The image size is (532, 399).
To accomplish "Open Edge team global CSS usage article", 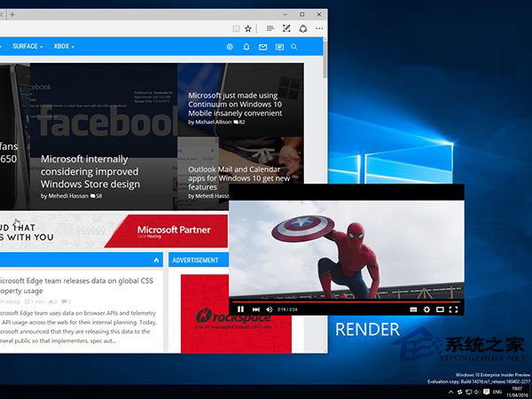I will click(76, 286).
